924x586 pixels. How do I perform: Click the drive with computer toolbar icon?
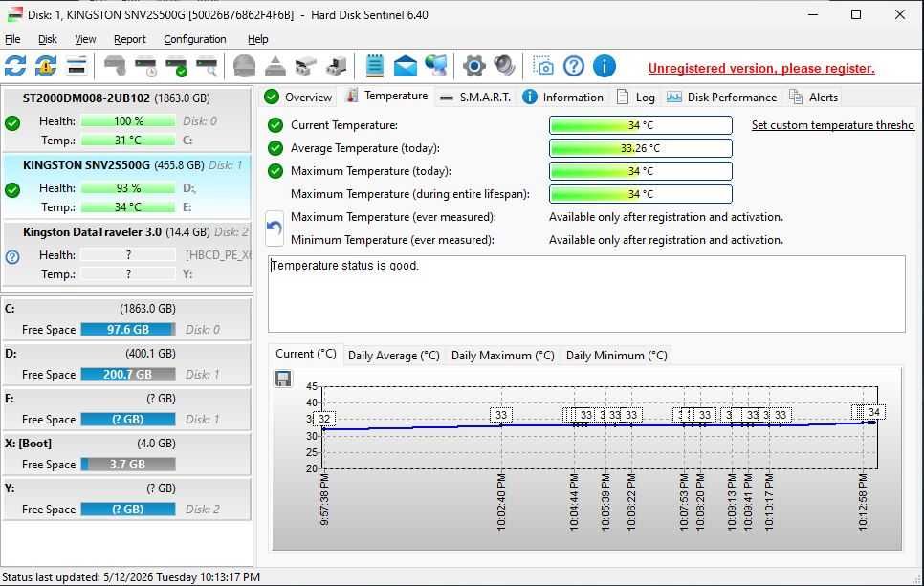coord(337,66)
